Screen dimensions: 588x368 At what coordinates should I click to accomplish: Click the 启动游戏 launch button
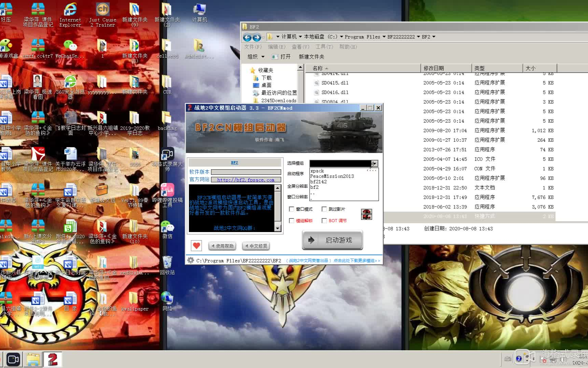(x=332, y=240)
